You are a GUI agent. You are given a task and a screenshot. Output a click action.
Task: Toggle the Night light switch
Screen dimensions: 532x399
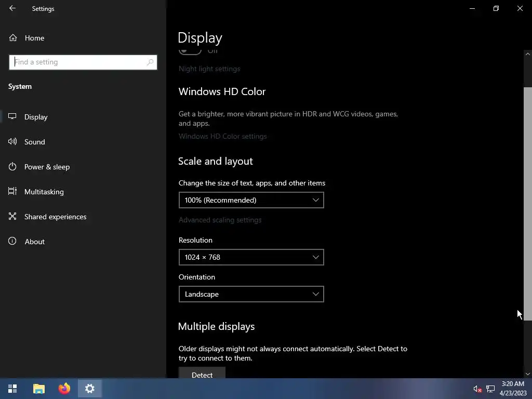(190, 51)
